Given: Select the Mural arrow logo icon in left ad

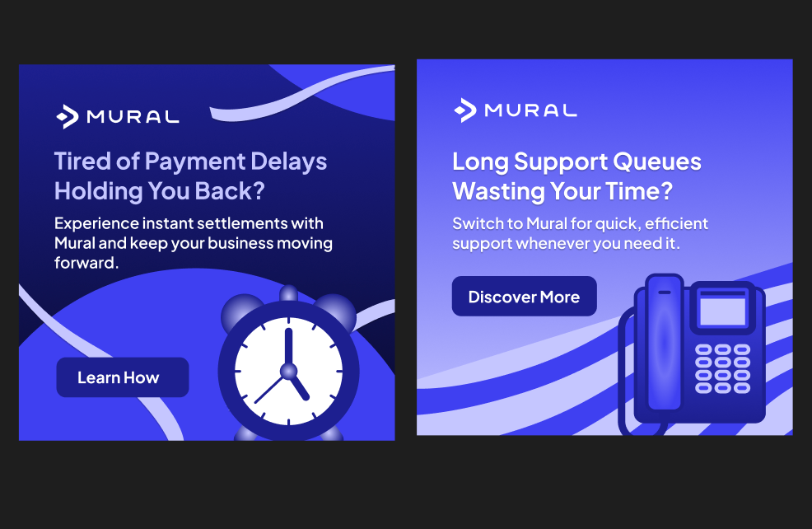Looking at the screenshot, I should pos(68,116).
